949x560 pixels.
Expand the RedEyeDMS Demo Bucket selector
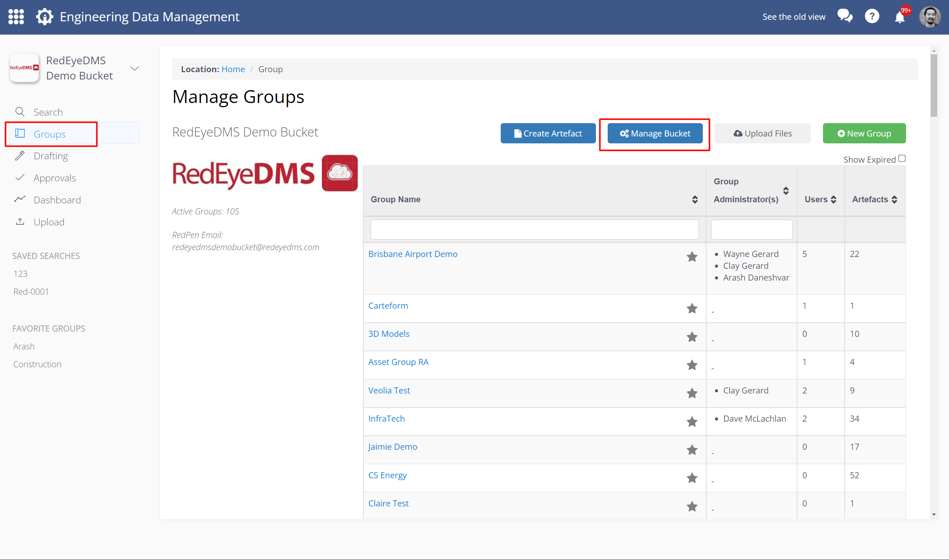tap(134, 68)
